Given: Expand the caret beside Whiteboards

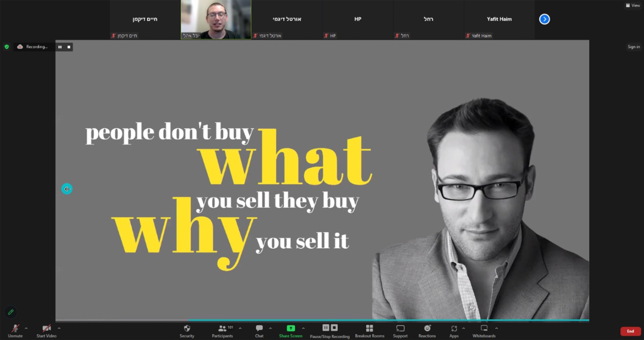Looking at the screenshot, I should click(x=496, y=328).
